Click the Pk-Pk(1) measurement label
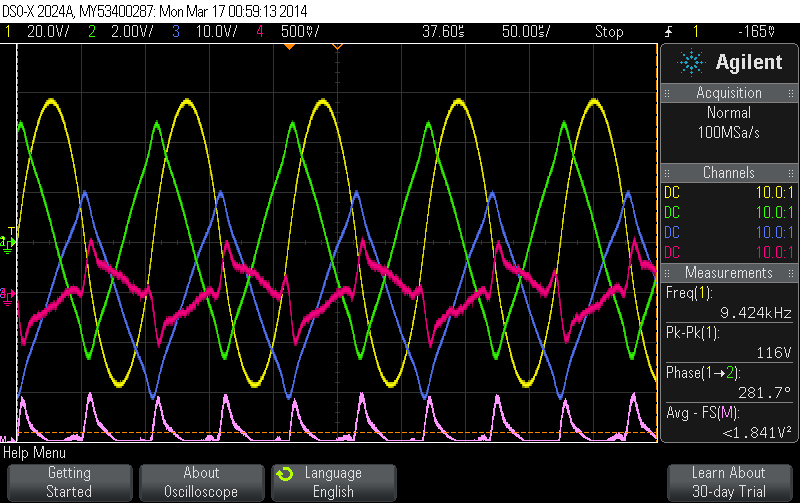The width and height of the screenshot is (800, 503). tap(692, 333)
